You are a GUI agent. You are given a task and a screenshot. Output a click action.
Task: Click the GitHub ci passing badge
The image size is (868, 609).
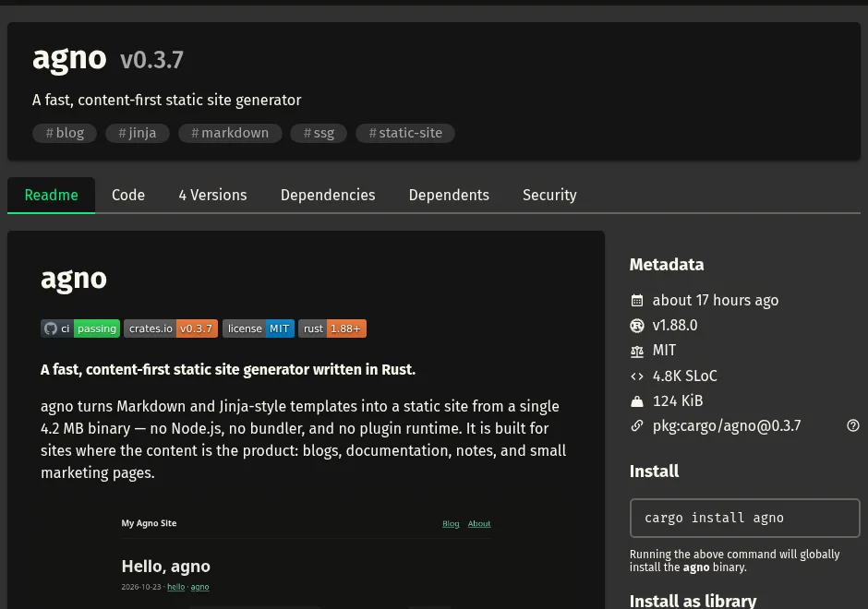[80, 328]
